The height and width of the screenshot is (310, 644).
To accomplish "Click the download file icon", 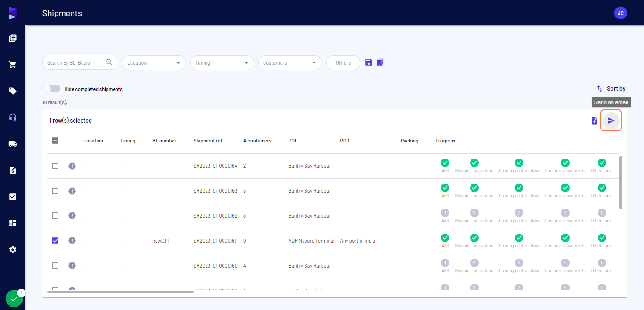I will click(x=594, y=121).
